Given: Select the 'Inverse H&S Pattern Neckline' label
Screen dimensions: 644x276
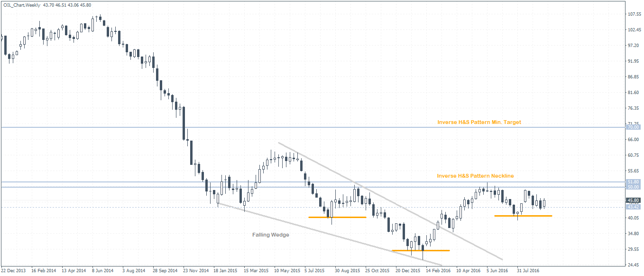Looking at the screenshot, I should tap(475, 176).
